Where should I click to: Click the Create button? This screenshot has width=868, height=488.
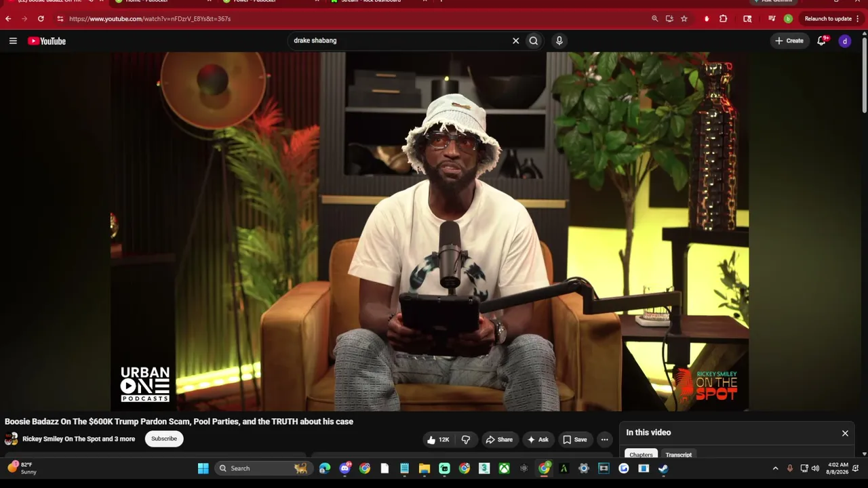coord(790,41)
